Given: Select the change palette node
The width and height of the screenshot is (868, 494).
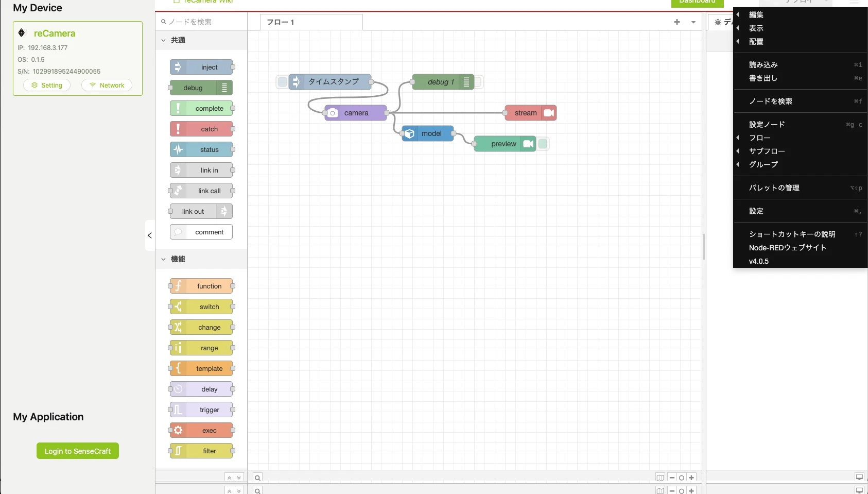Looking at the screenshot, I should [201, 327].
